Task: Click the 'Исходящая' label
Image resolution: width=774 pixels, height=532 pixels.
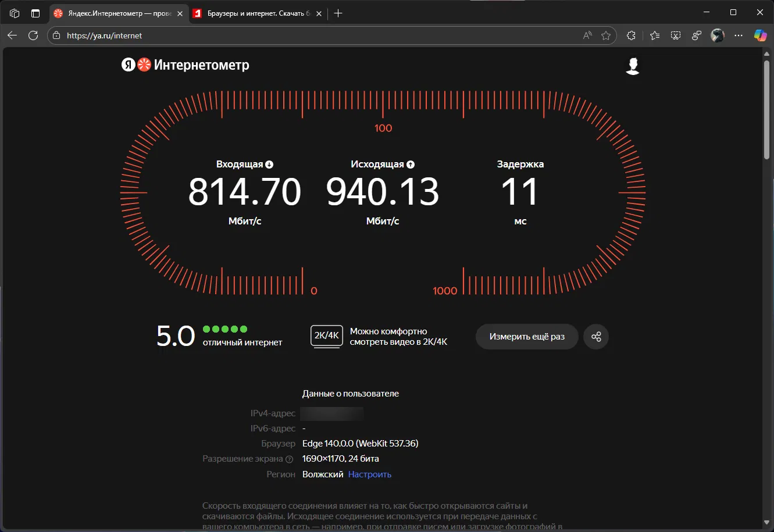Action: point(377,165)
